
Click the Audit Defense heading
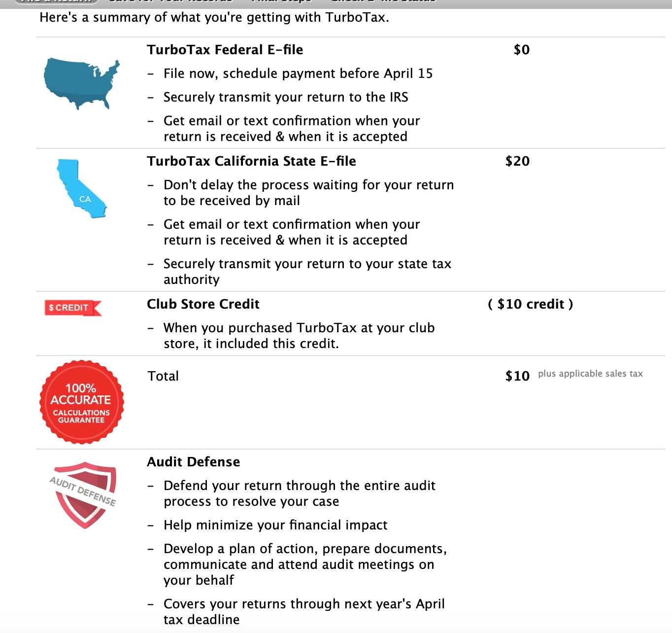(193, 462)
